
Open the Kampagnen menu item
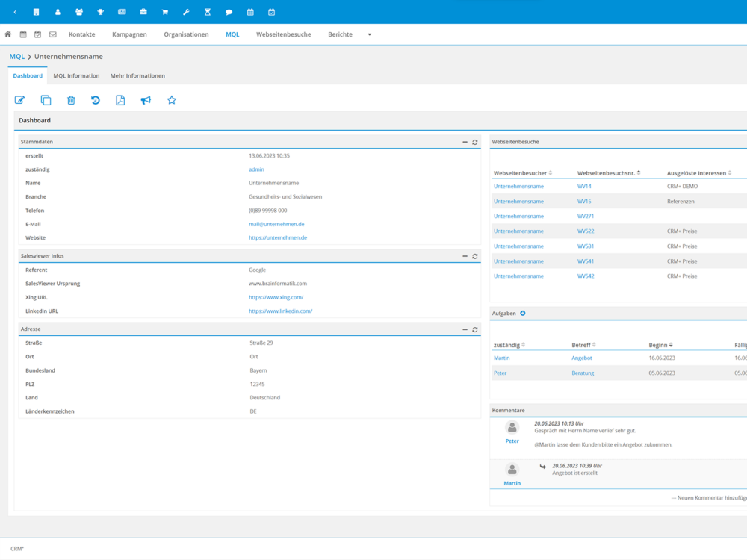pos(129,34)
